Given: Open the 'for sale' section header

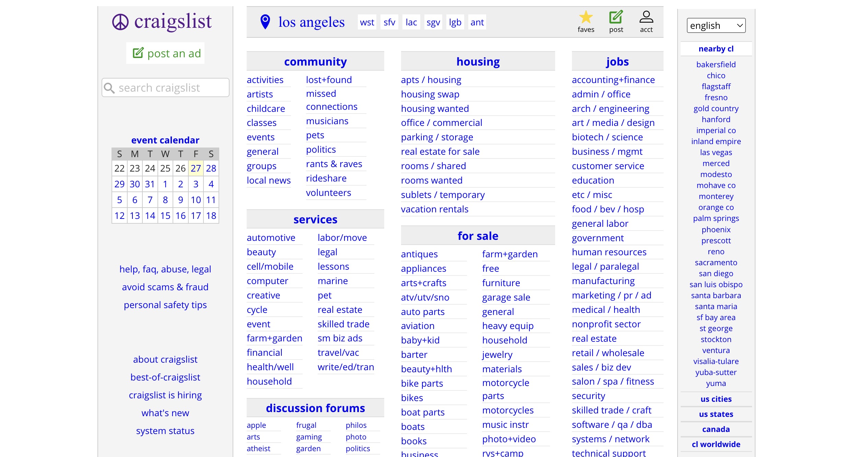Looking at the screenshot, I should [478, 236].
